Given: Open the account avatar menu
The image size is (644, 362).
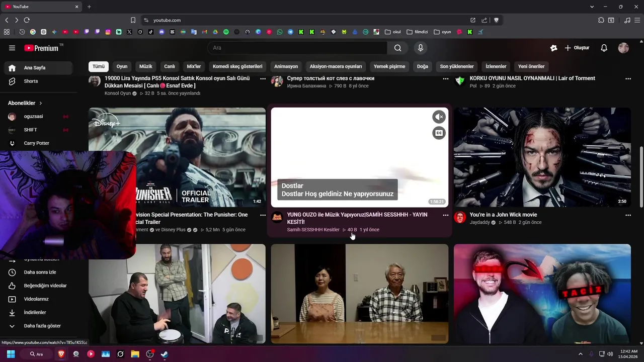Looking at the screenshot, I should point(623,48).
